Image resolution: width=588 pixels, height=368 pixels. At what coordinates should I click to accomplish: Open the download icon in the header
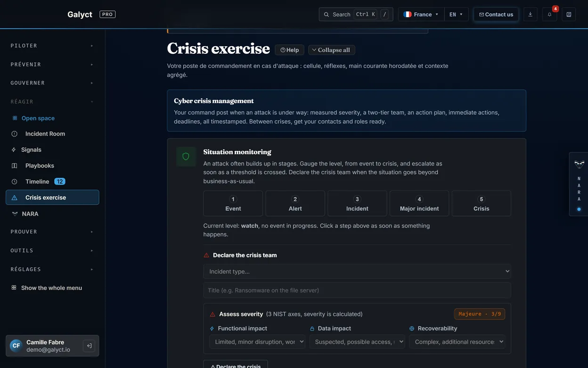[530, 15]
